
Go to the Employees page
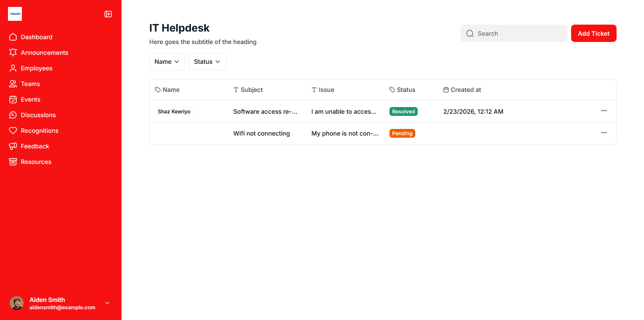point(36,68)
